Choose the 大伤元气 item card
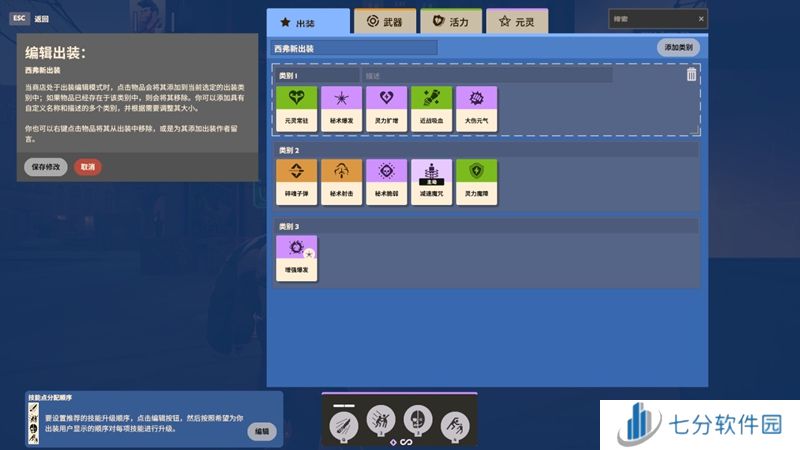The width and height of the screenshot is (800, 450). tap(477, 107)
